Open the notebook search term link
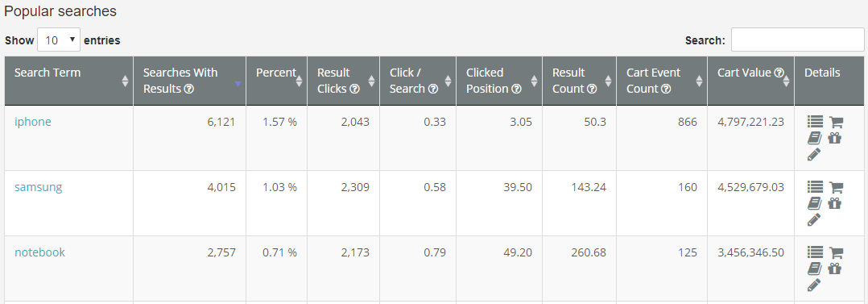The image size is (868, 304). (40, 252)
